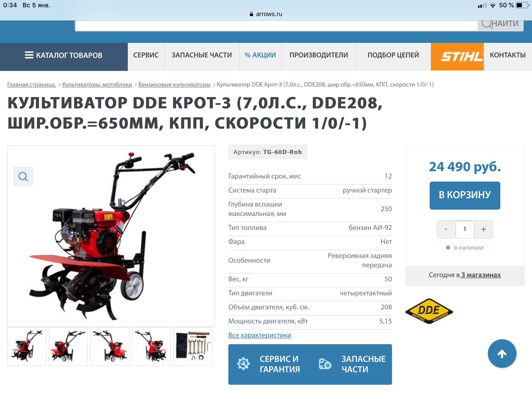Viewport: 532px width, 399px height.
Task: Open the 3 магазинах link
Action: 481,275
